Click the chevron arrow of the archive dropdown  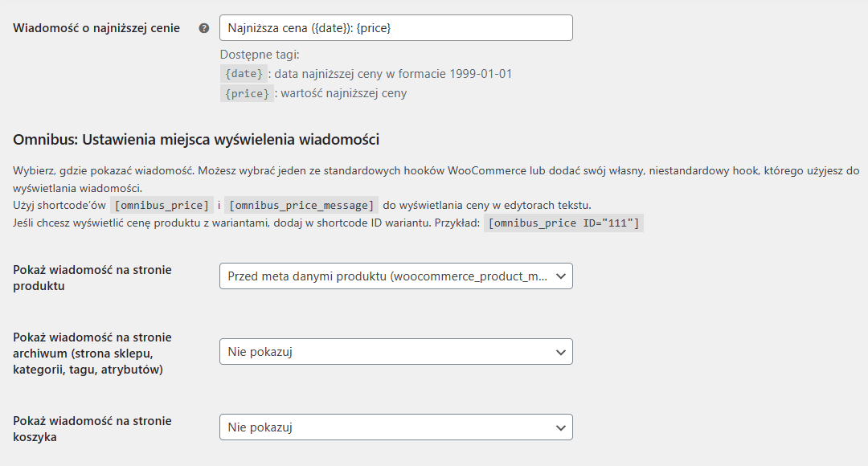click(561, 352)
